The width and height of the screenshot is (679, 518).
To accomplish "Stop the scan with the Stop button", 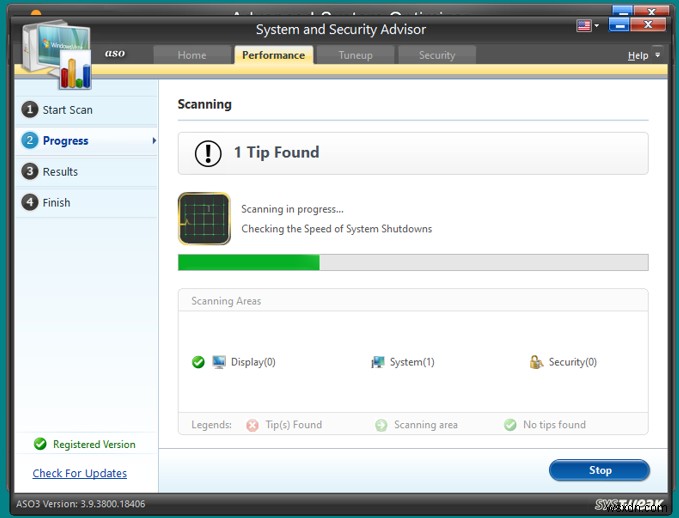I will [599, 470].
